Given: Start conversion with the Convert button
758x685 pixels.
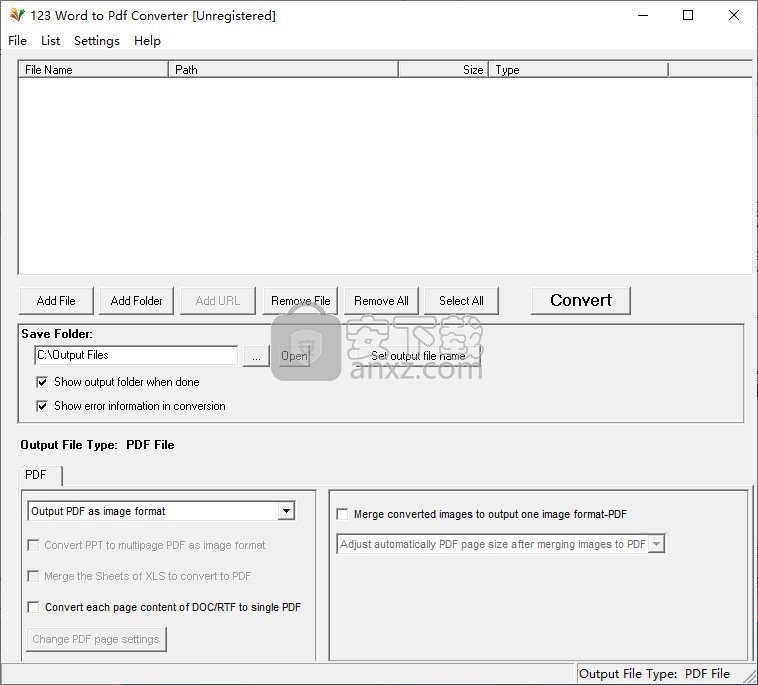Looking at the screenshot, I should point(581,300).
